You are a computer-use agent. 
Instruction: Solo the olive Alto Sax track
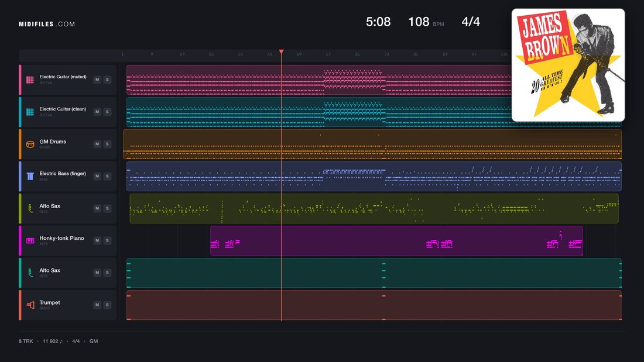(x=107, y=209)
